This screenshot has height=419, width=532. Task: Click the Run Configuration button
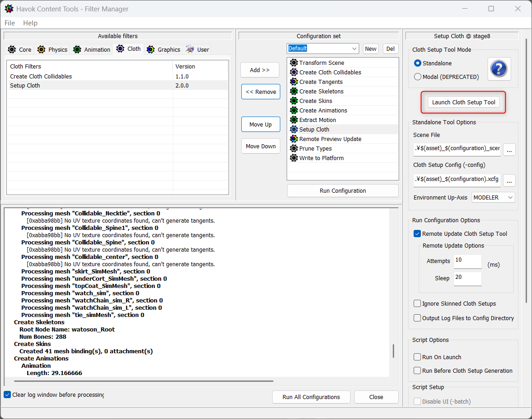pyautogui.click(x=343, y=190)
